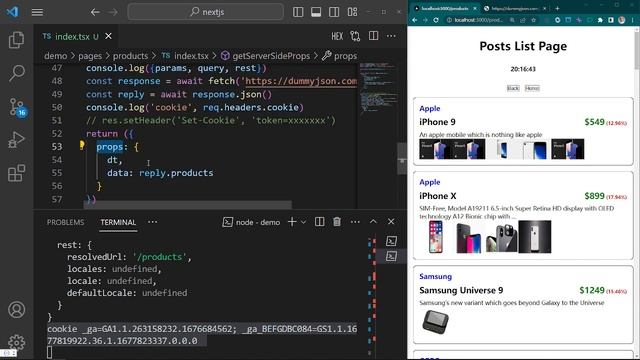Screen dimensions: 640x360
Task: Select the first terminal instance in list
Action: (x=391, y=241)
